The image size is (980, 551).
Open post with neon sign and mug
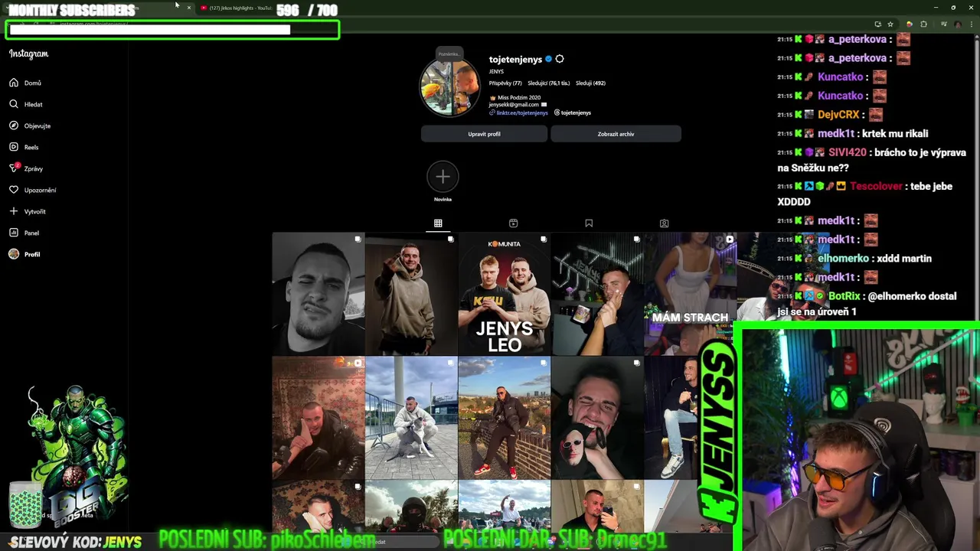597,294
